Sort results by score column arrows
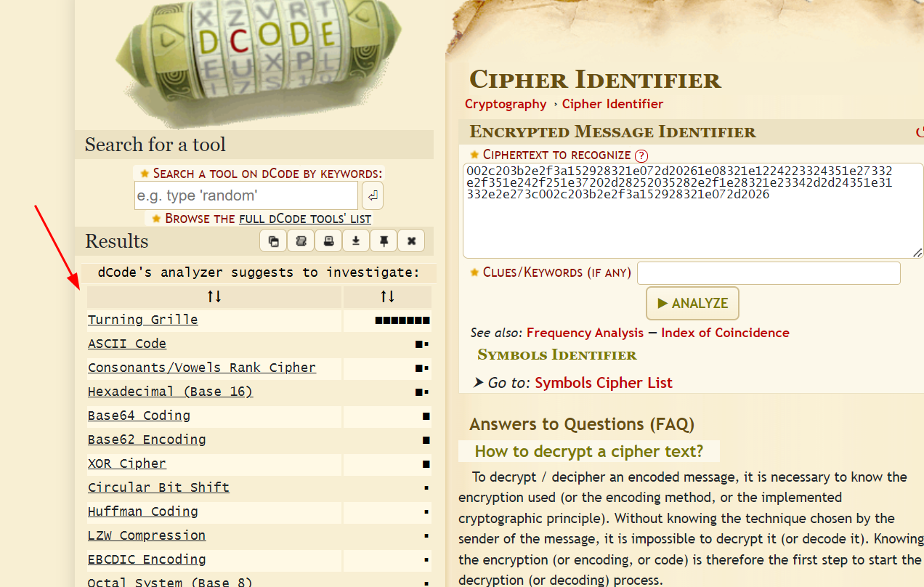924x587 pixels. tap(387, 296)
